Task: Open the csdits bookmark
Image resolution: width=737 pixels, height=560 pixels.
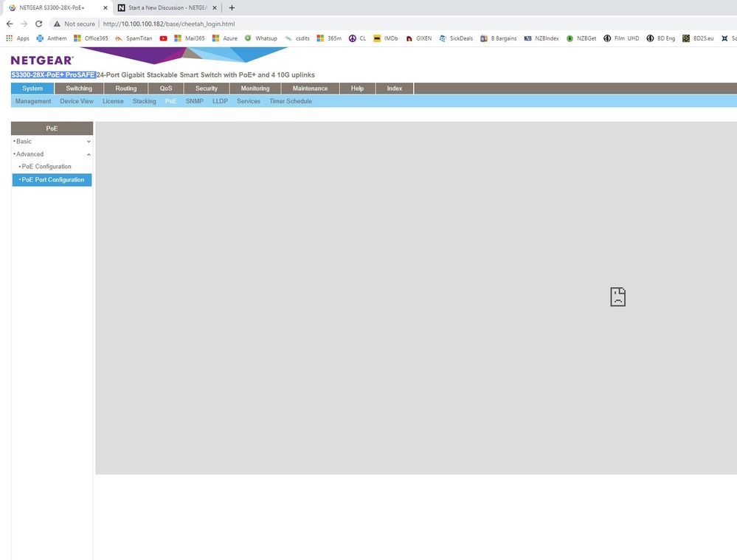Action: (297, 38)
